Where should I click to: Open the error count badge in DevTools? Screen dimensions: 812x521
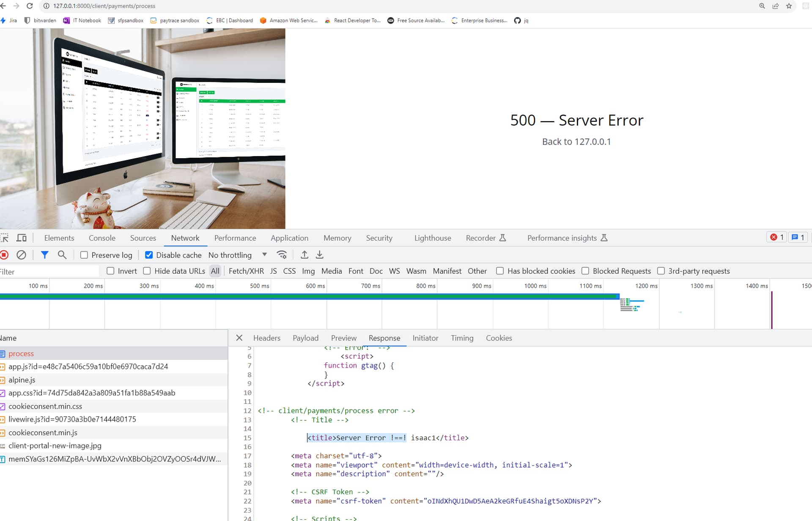click(x=777, y=237)
